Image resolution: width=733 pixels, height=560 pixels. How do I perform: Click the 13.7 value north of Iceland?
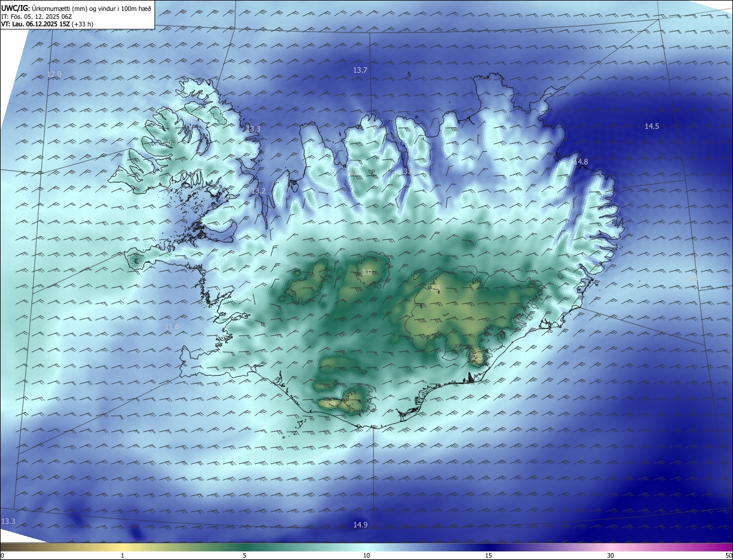pos(360,70)
